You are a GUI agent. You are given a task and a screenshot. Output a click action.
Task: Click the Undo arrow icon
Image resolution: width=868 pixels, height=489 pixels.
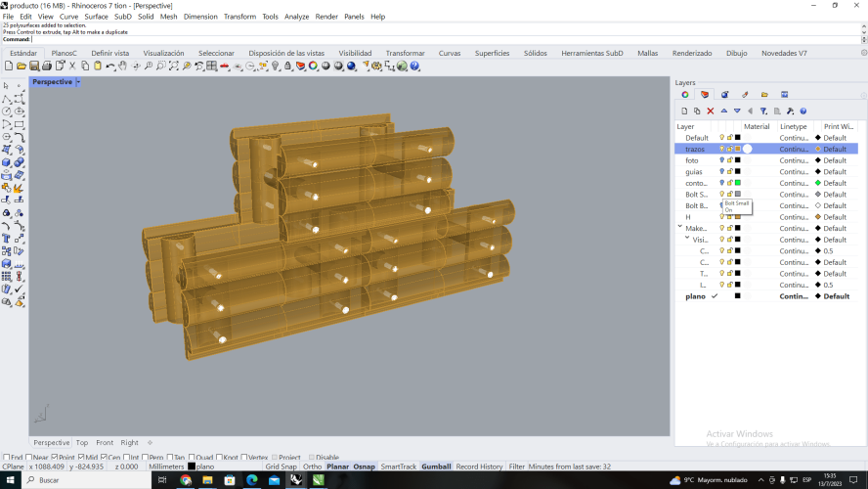coord(110,66)
